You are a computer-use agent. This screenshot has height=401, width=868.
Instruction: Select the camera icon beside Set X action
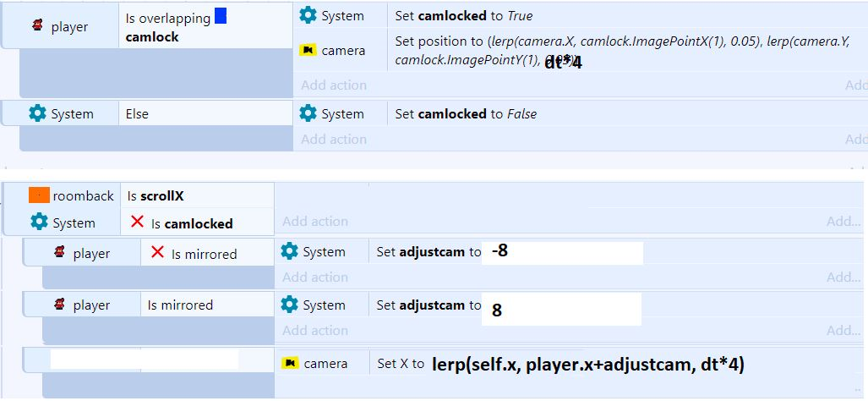coord(291,363)
